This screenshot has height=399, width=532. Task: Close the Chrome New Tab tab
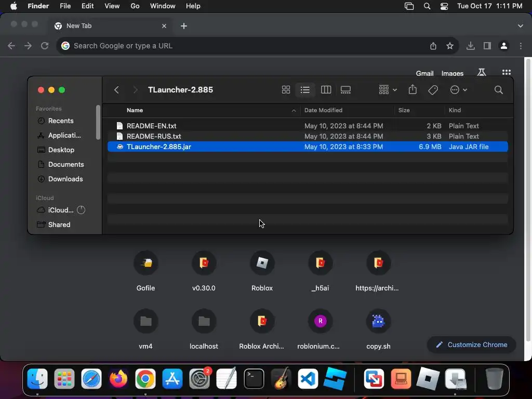tap(164, 26)
